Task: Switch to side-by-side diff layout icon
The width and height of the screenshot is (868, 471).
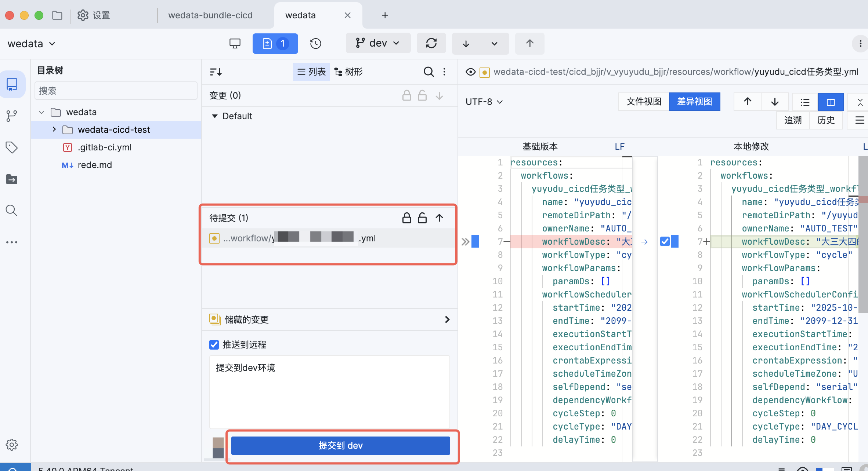Action: 831,102
